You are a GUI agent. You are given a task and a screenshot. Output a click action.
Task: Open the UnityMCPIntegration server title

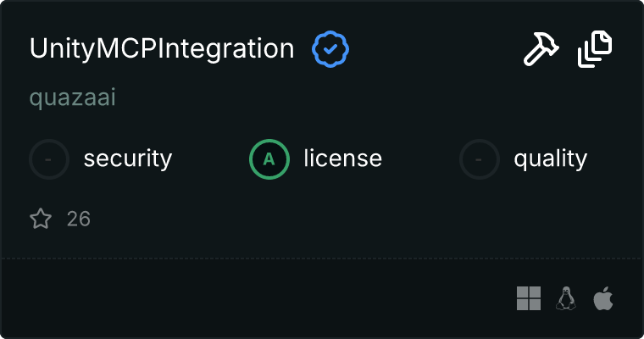pos(162,49)
